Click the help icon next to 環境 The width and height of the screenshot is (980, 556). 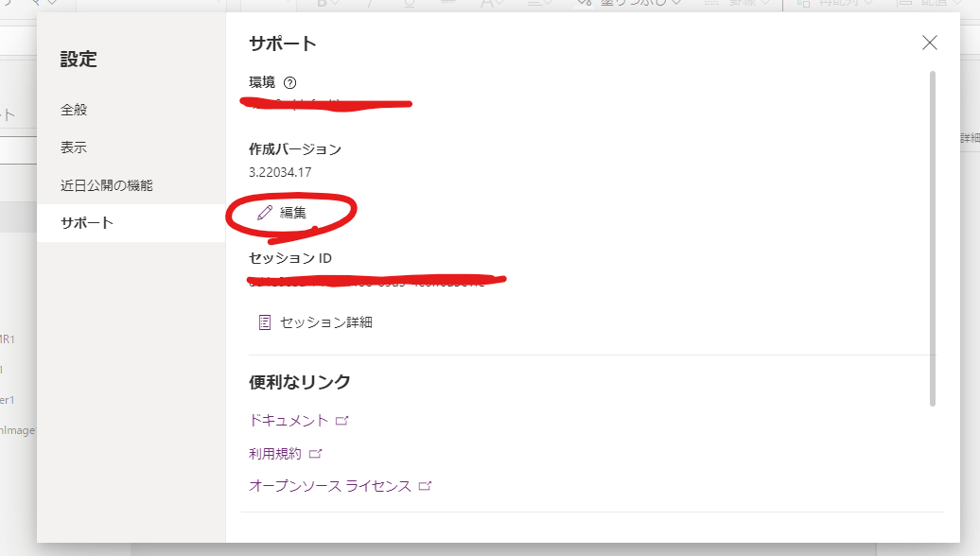[289, 83]
